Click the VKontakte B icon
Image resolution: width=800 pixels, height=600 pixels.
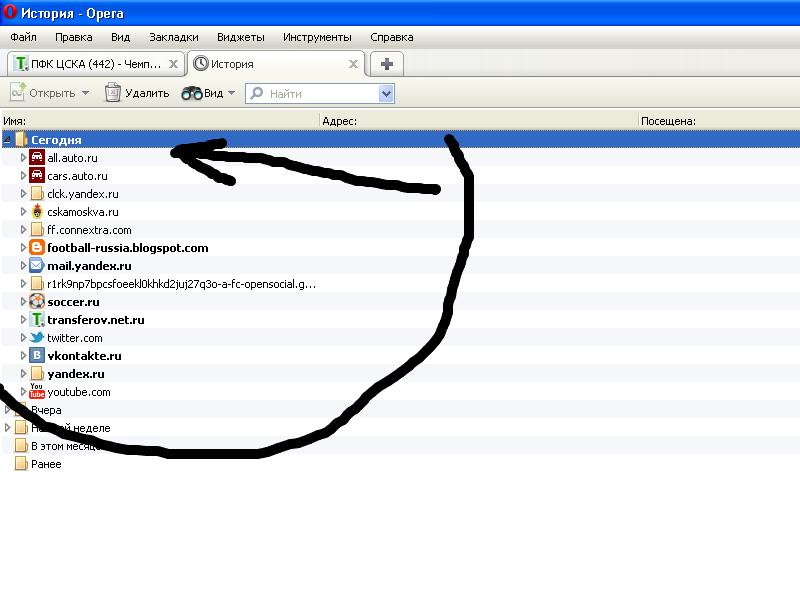(x=37, y=356)
